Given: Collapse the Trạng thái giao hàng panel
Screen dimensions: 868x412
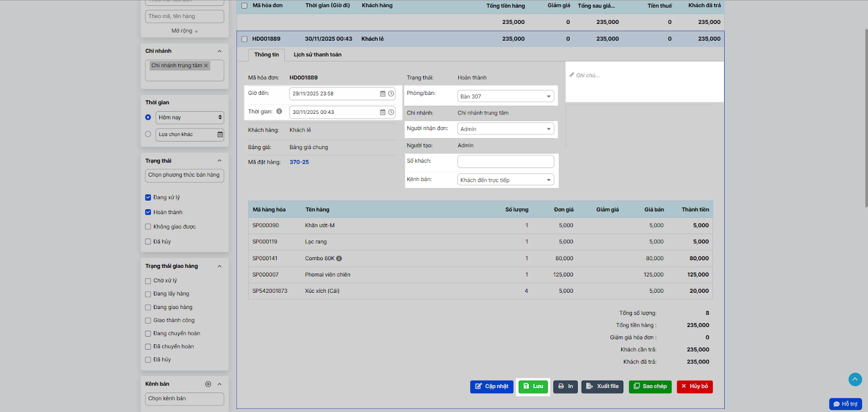Looking at the screenshot, I should pyautogui.click(x=220, y=266).
